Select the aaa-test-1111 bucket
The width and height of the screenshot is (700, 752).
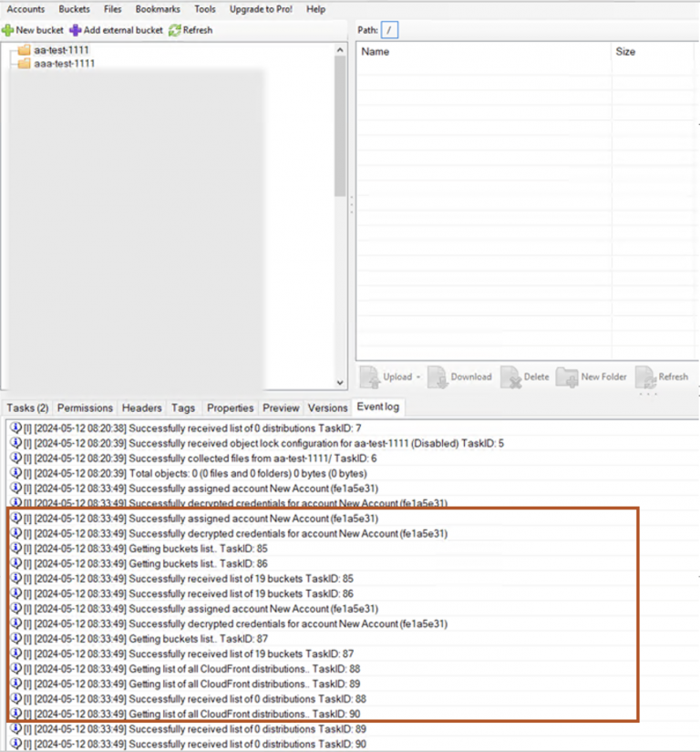click(64, 64)
